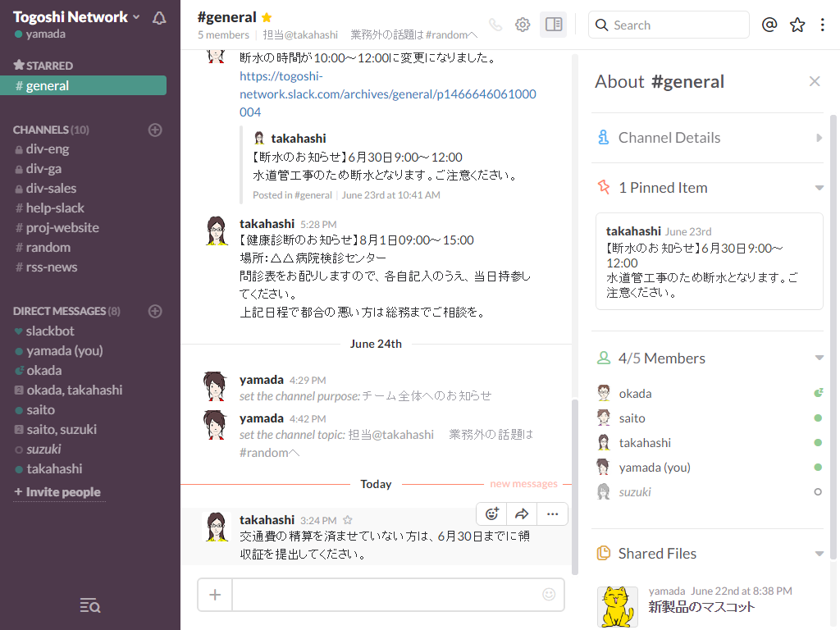This screenshot has width=840, height=630.
Task: Start new direct message plus icon
Action: (155, 311)
